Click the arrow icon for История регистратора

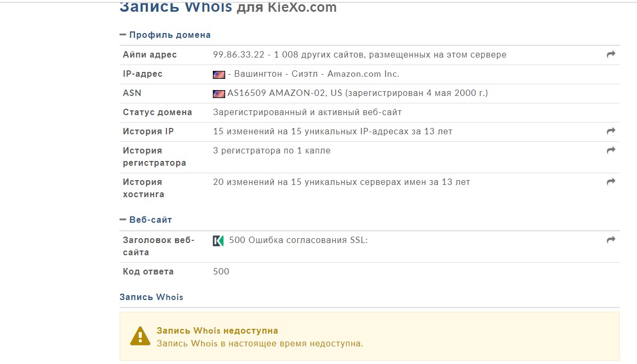[x=611, y=150]
